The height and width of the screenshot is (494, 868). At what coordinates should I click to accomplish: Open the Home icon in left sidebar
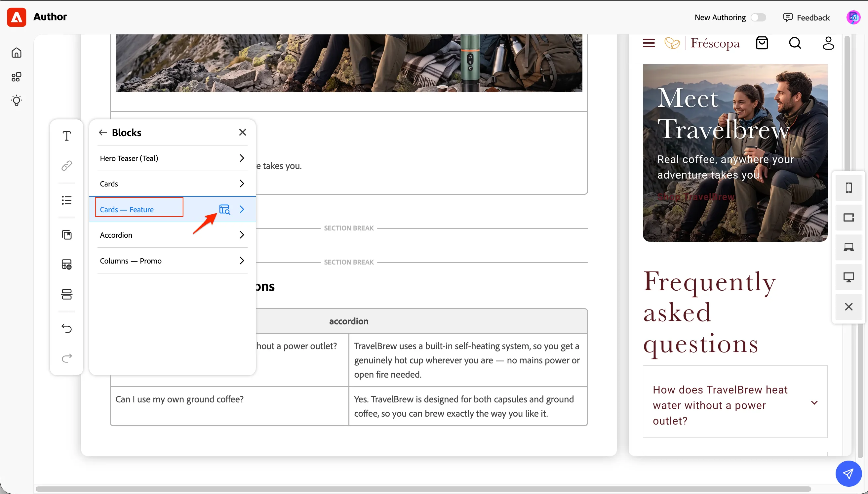(16, 53)
